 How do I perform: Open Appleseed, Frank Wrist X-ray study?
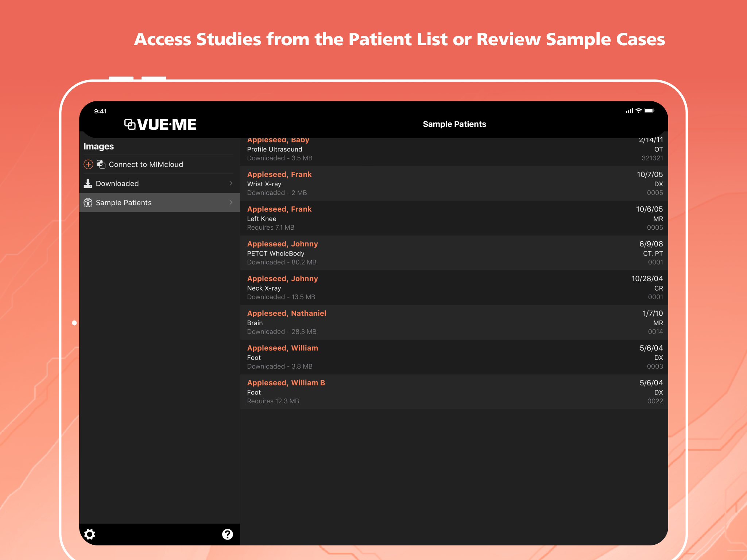coord(454,183)
